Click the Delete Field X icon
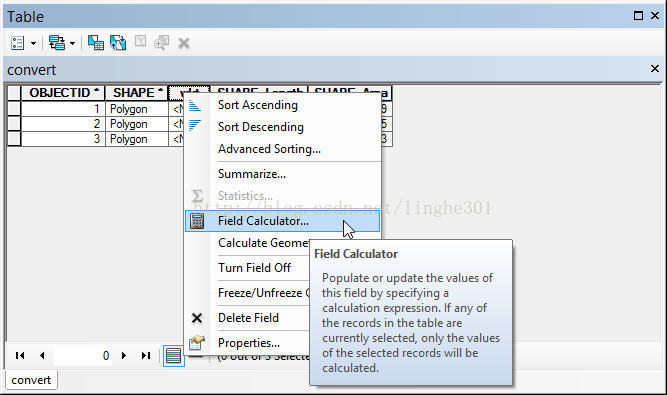 point(197,318)
